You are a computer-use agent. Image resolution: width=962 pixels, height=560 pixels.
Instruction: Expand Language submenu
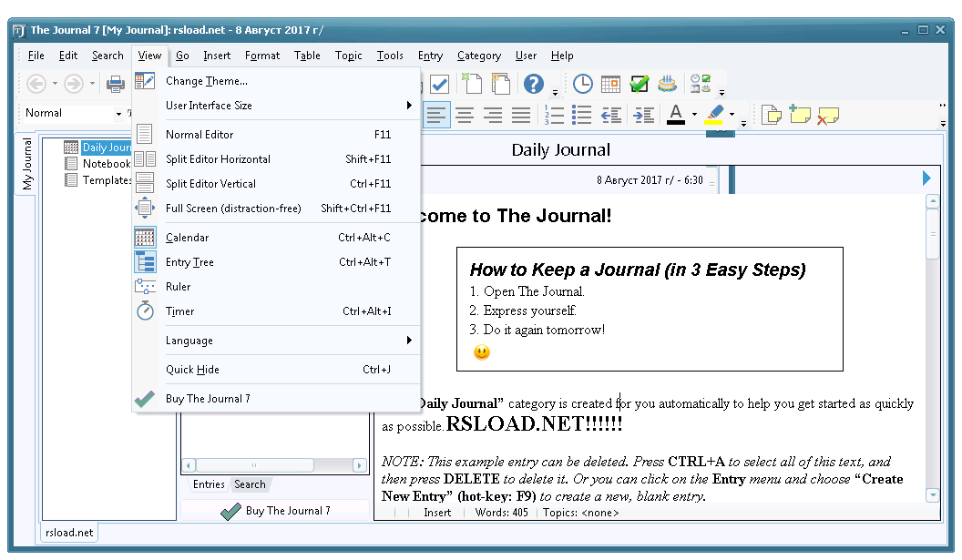coord(276,341)
